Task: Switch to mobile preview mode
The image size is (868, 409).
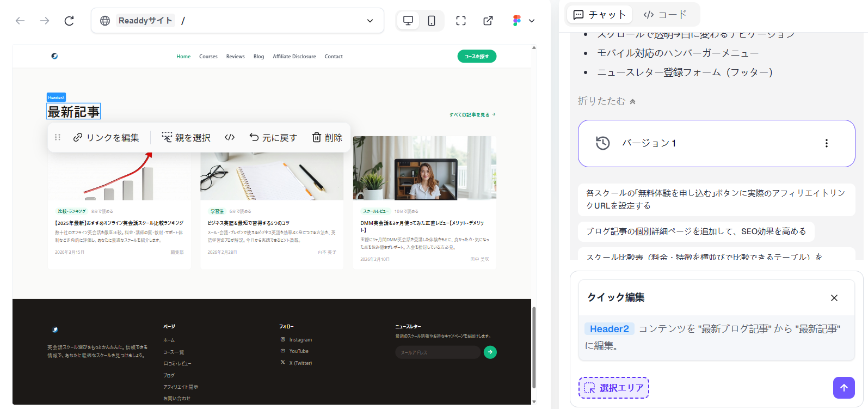Action: [432, 21]
